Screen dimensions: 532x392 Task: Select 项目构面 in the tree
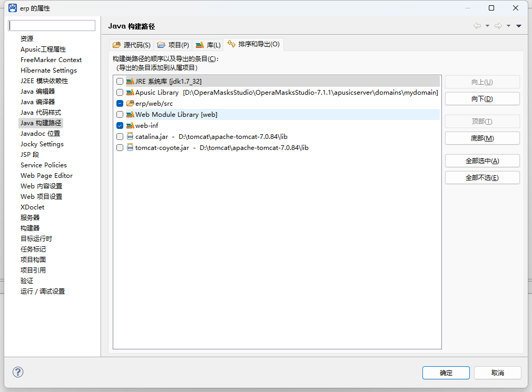[33, 259]
